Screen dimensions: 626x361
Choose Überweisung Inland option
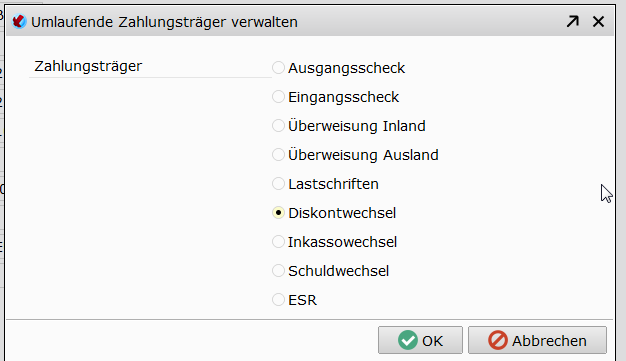coord(278,126)
